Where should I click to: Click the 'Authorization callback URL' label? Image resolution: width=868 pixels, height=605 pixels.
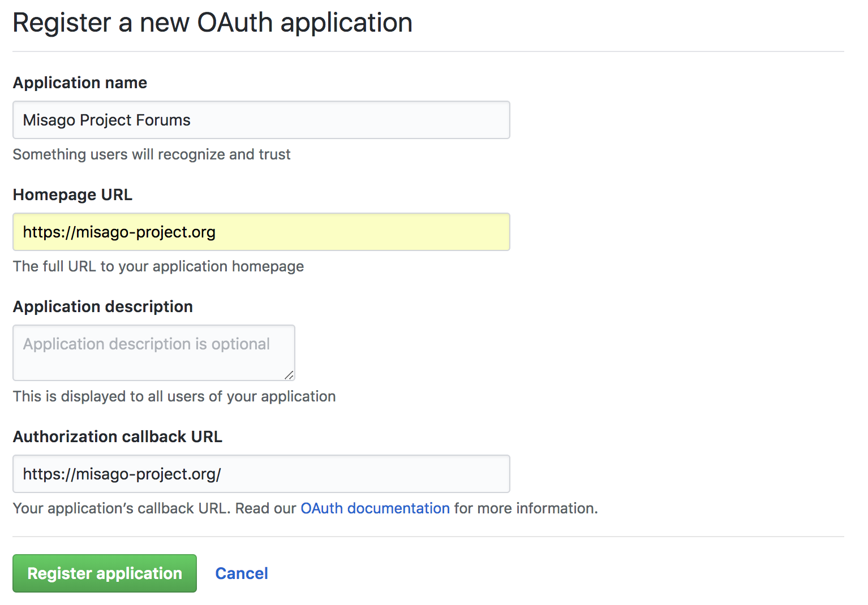118,437
